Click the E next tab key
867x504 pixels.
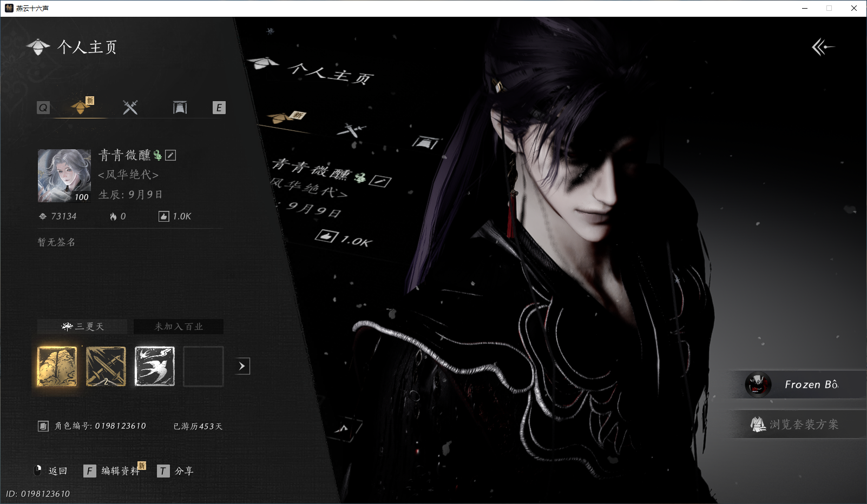click(219, 108)
